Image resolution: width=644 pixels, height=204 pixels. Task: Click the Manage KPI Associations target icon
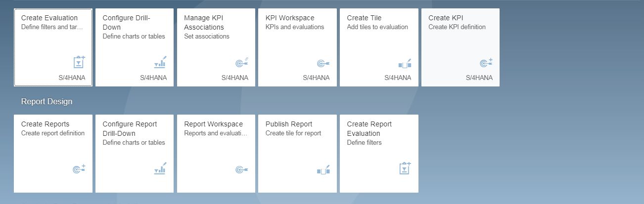pyautogui.click(x=241, y=62)
